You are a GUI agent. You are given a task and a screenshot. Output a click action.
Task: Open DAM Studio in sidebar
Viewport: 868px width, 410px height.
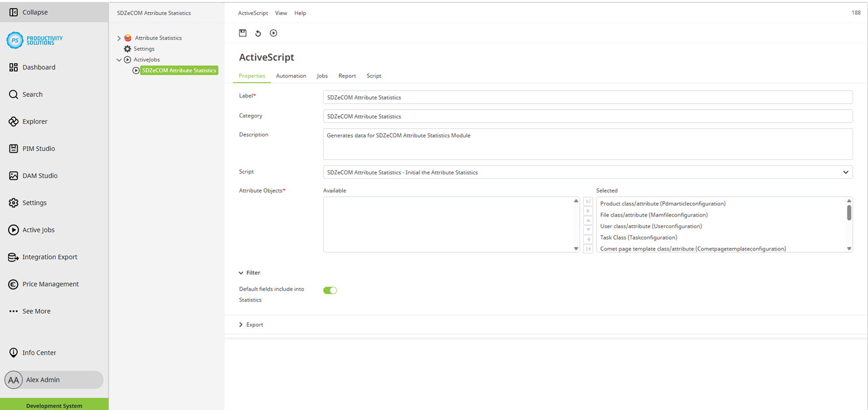click(40, 175)
